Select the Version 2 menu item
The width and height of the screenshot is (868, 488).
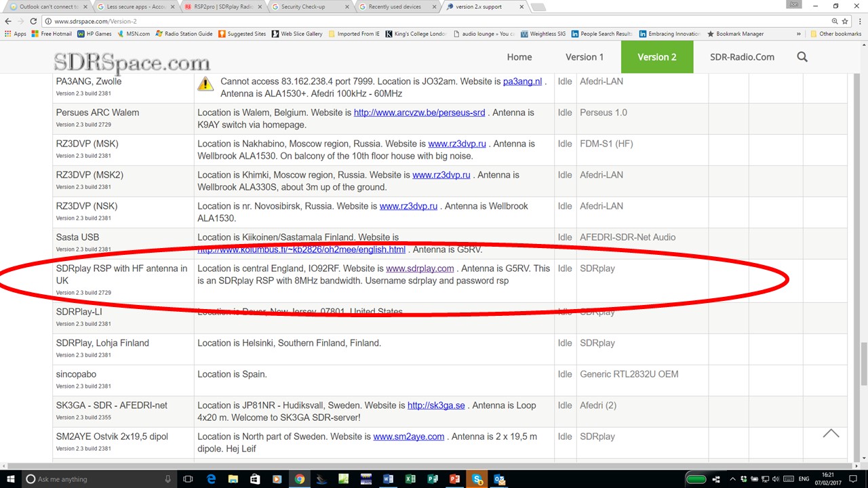point(657,57)
